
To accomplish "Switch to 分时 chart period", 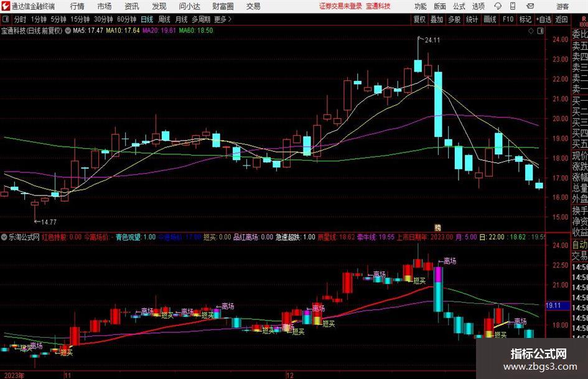I will [x=20, y=19].
